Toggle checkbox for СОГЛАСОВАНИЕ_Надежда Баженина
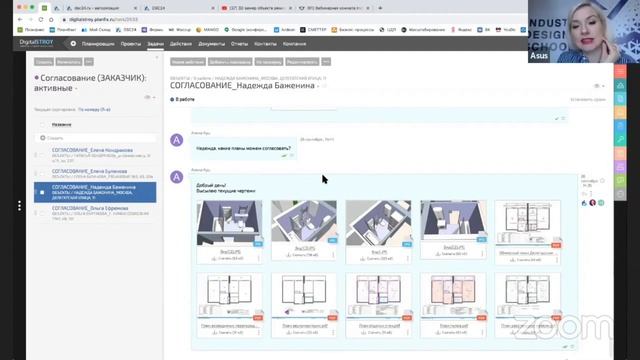 coord(42,192)
